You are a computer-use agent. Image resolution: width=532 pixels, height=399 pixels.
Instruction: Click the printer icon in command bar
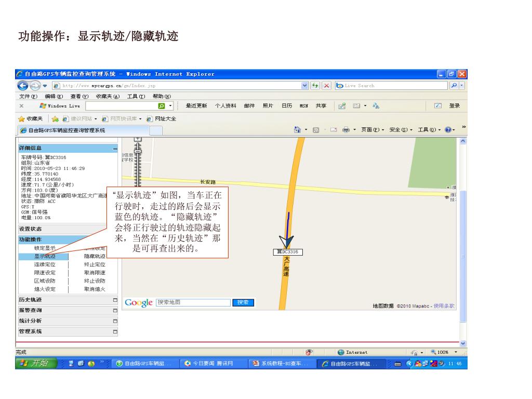(345, 129)
